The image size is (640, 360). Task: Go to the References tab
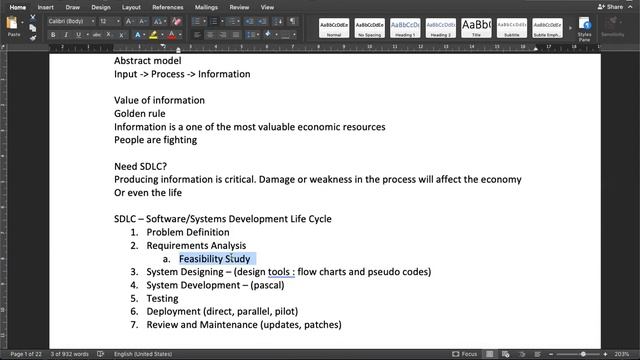click(167, 7)
